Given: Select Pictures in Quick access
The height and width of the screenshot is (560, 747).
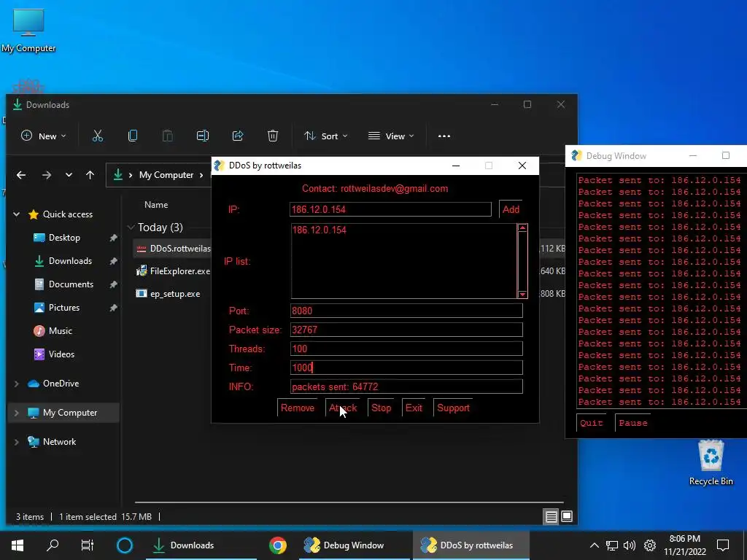Looking at the screenshot, I should pos(64,308).
